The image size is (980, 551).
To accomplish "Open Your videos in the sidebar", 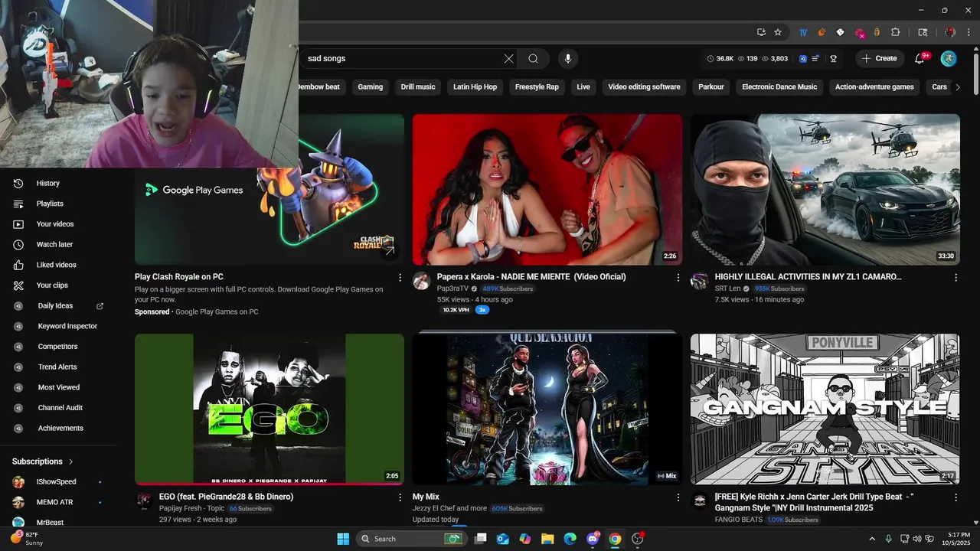I will (x=55, y=224).
